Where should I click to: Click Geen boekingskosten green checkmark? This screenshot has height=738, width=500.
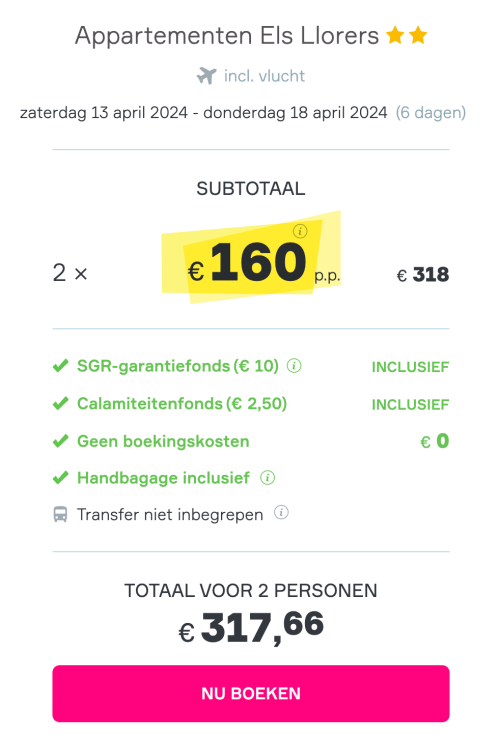[61, 441]
